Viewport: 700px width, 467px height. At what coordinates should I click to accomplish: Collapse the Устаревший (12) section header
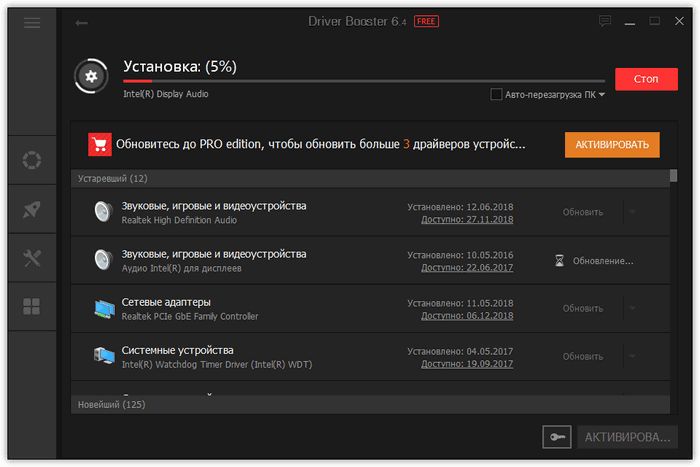click(x=370, y=179)
